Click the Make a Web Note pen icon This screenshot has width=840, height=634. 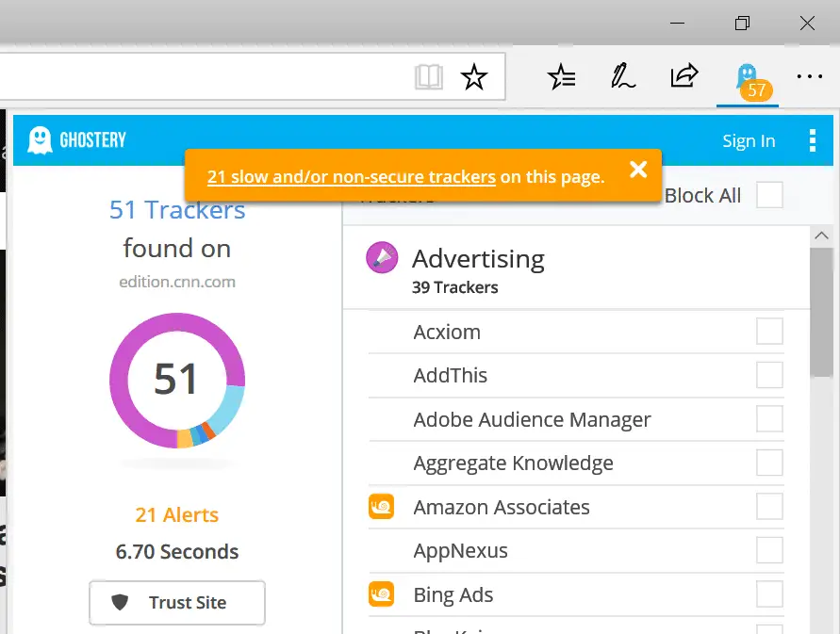(x=623, y=76)
